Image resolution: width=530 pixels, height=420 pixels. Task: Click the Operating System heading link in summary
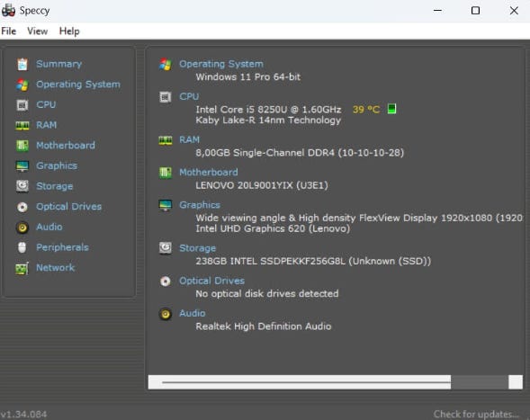(221, 64)
